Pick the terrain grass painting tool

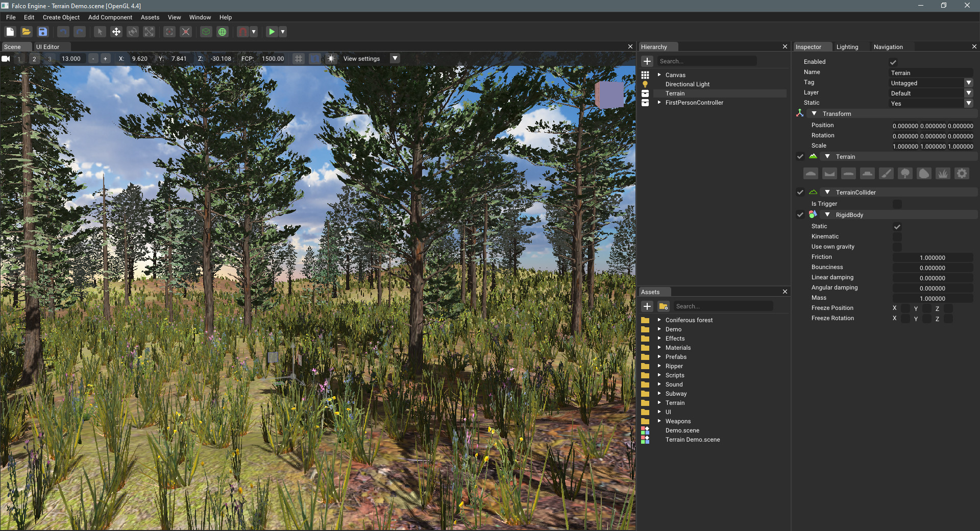click(x=943, y=174)
